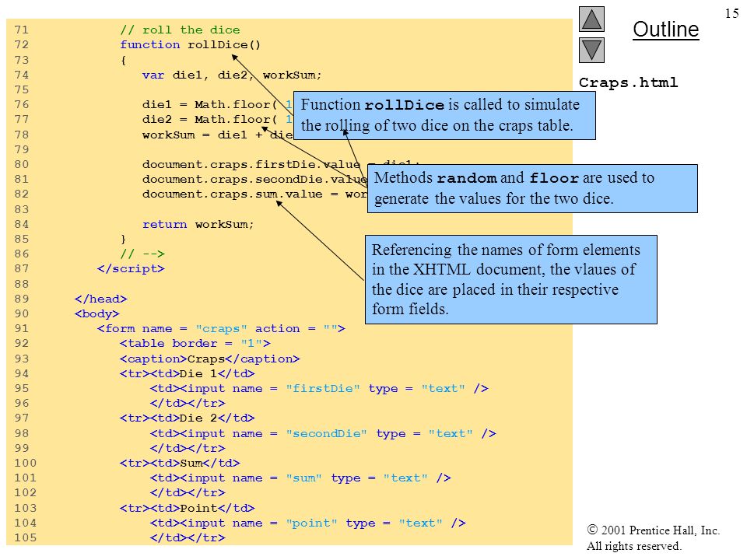The image size is (747, 560).
Task: Click the up arrow navigation button
Action: click(x=591, y=19)
